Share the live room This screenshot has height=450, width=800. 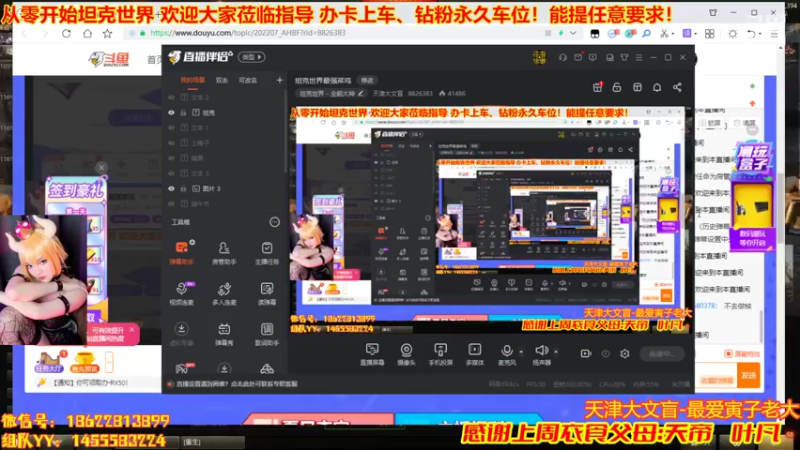[x=677, y=87]
